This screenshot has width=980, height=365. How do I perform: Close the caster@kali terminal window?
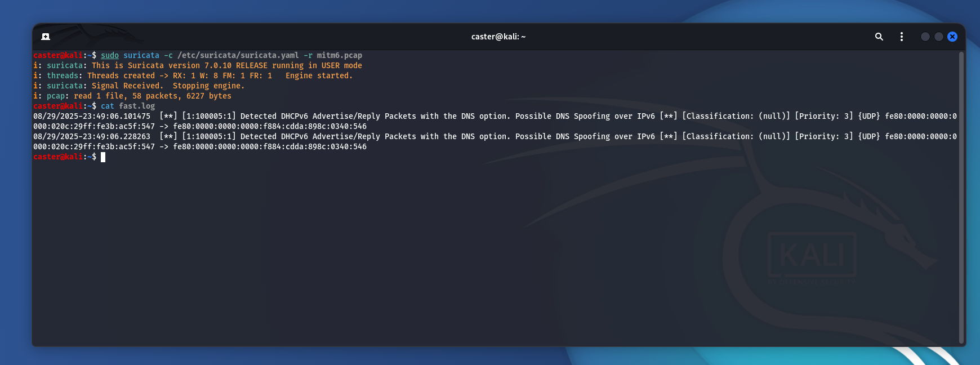[x=952, y=37]
